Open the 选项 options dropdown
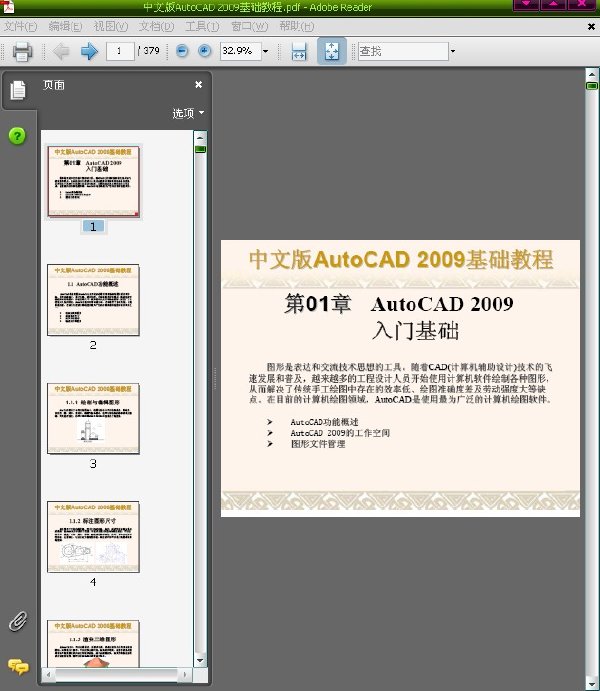Image resolution: width=600 pixels, height=691 pixels. click(188, 113)
